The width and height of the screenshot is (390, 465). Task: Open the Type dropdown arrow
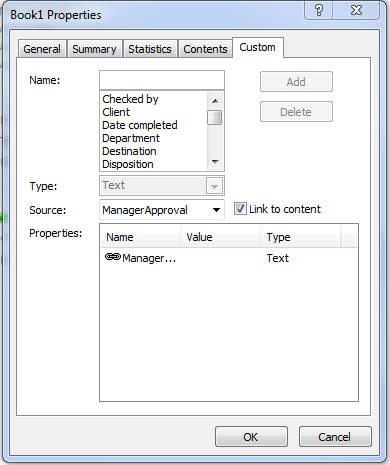tap(214, 186)
